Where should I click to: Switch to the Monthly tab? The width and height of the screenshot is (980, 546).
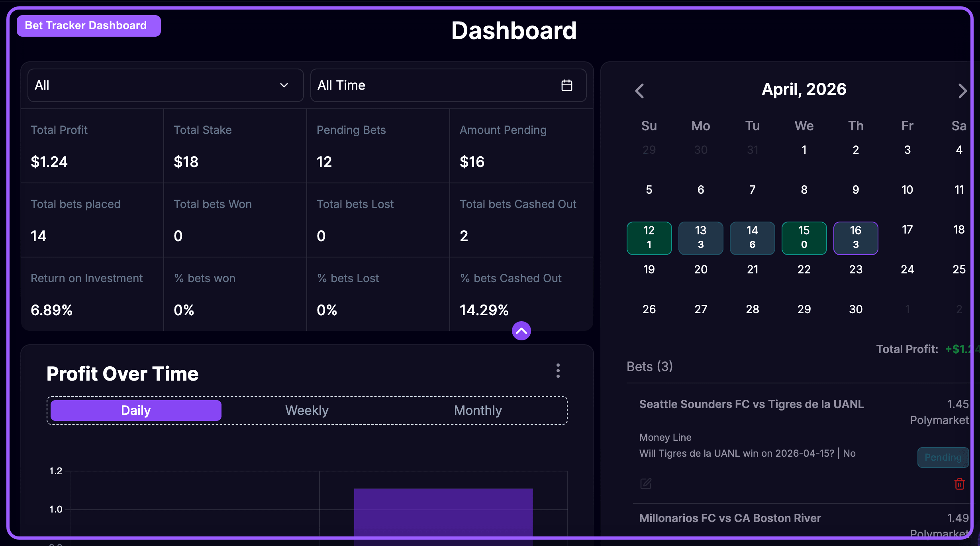(477, 410)
